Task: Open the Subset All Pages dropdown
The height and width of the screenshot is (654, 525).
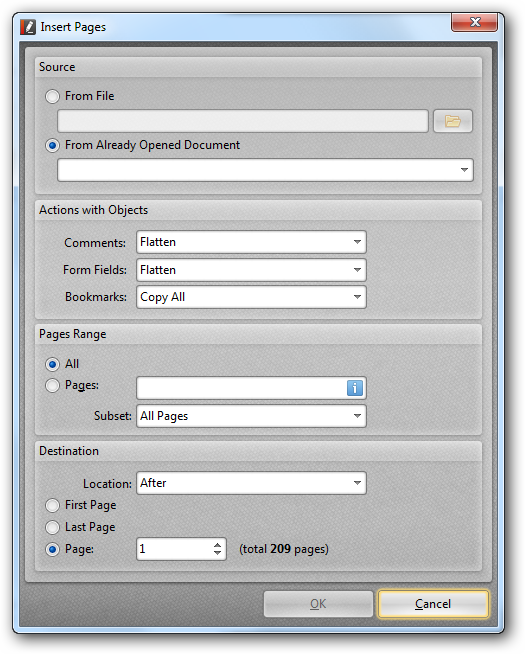Action: (x=251, y=416)
